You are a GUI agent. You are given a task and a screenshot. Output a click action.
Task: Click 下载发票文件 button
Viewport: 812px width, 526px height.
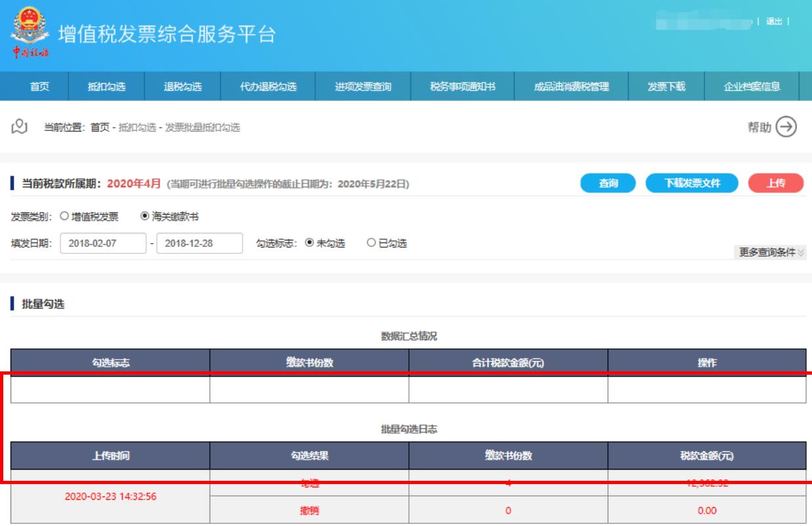coord(692,183)
